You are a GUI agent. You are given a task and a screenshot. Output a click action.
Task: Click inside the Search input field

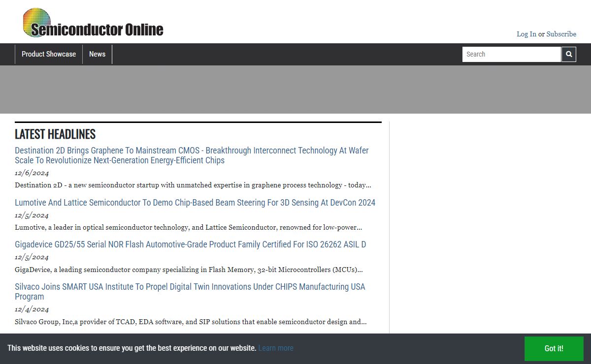point(511,54)
